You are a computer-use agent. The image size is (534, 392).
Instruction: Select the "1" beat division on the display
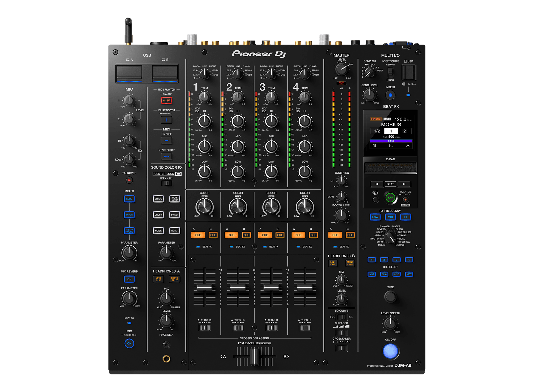pyautogui.click(x=391, y=131)
